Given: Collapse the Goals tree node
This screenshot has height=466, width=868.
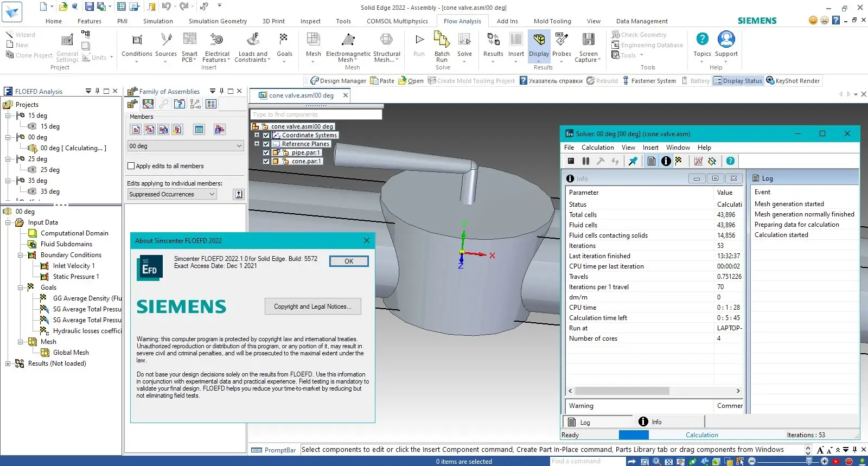Looking at the screenshot, I should (x=21, y=288).
